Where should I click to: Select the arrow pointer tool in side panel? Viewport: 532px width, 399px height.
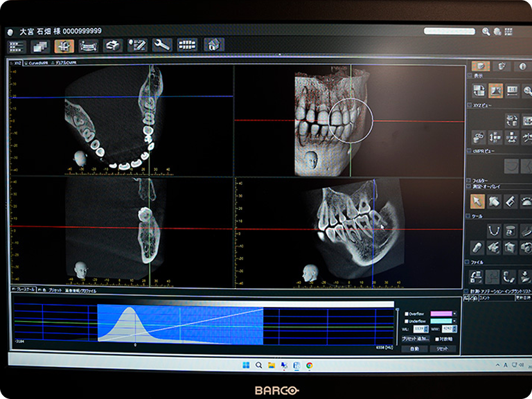point(477,201)
